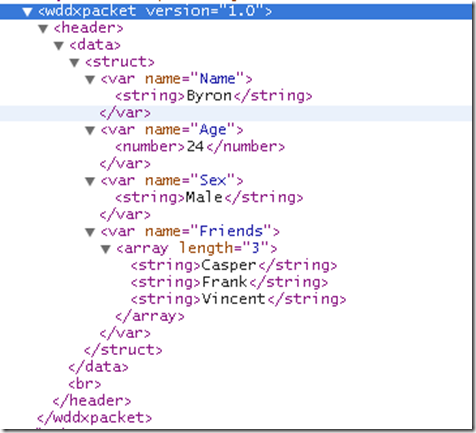Select the opening data tag
The image size is (476, 433).
95,45
